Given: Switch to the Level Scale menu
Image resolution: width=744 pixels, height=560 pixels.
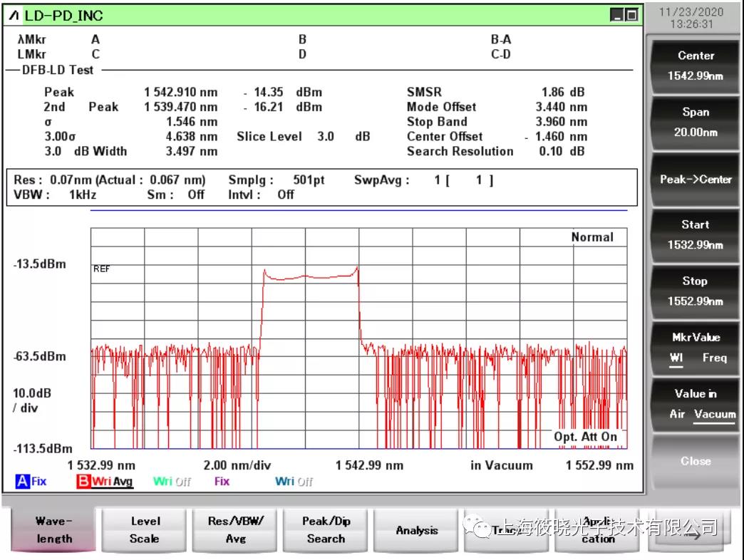Looking at the screenshot, I should pos(145,530).
